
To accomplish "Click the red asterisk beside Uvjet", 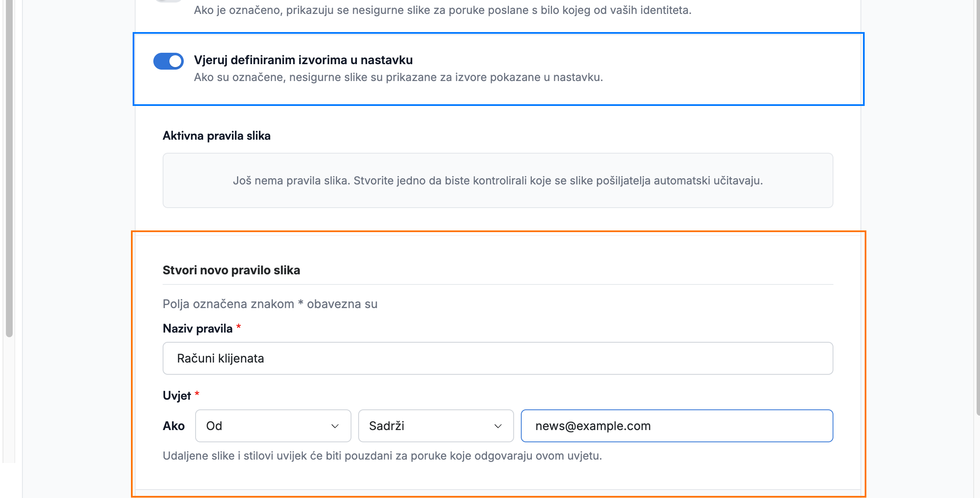I will click(x=197, y=394).
